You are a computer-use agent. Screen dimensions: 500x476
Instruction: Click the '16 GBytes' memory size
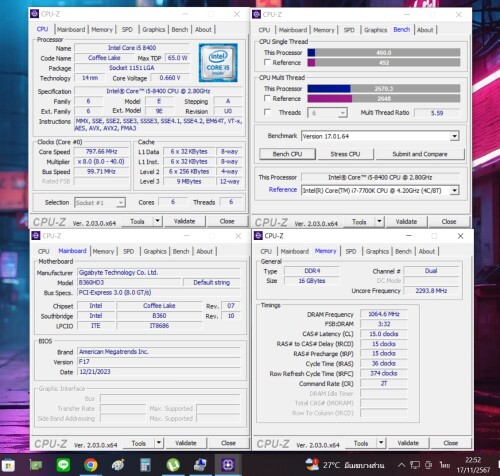(x=312, y=281)
